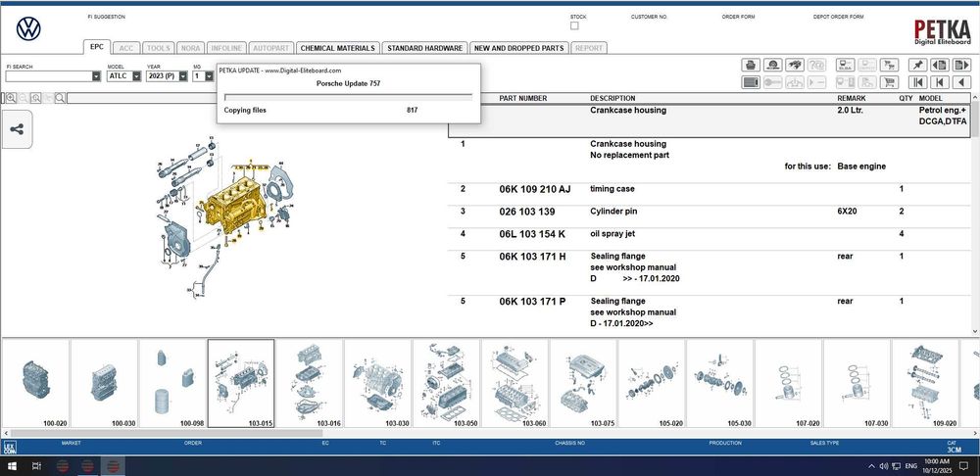Viewport: 980px width, 476px height.
Task: Click the PETKA Digital Eliteboard logo
Action: tap(942, 31)
